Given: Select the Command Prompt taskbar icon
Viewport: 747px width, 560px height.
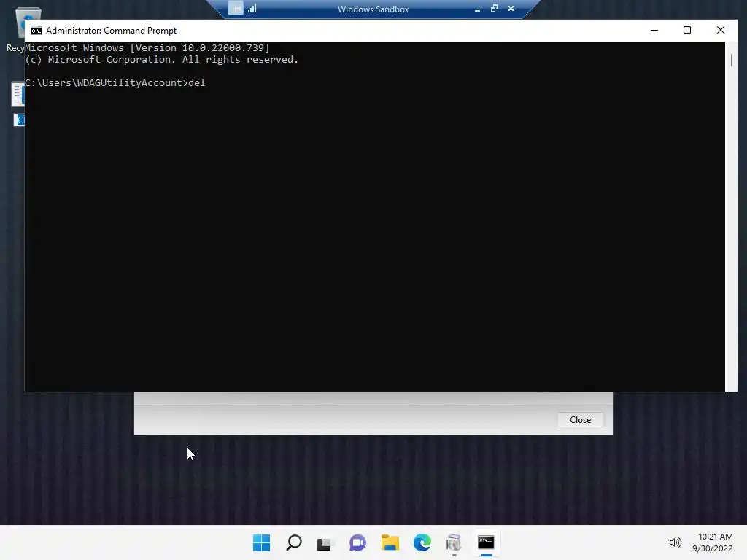Looking at the screenshot, I should (x=486, y=542).
